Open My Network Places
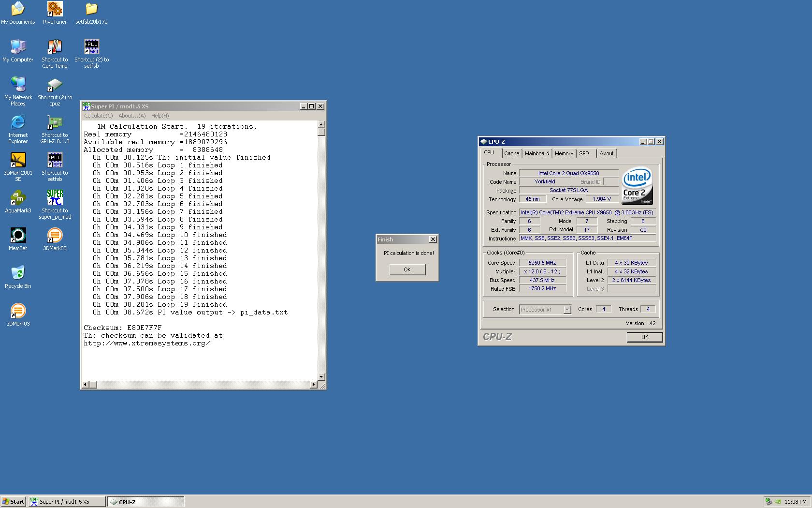812x508 pixels. (18, 91)
